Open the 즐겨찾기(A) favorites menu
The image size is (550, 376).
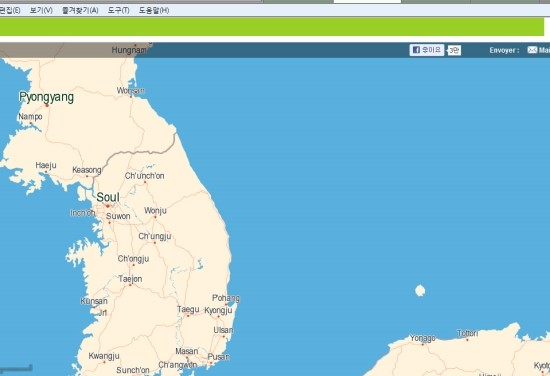point(80,10)
